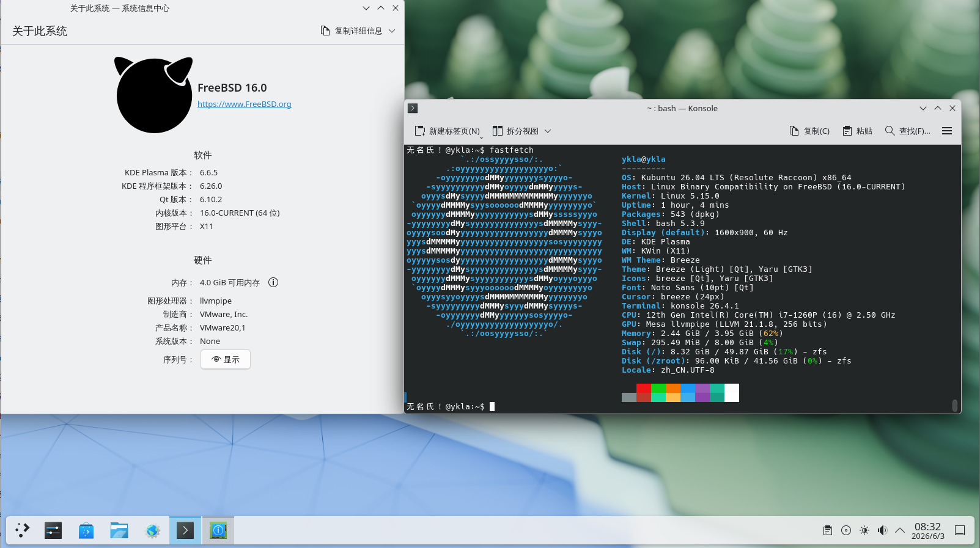Click the Qt version value 6.10.2
The image size is (980, 548).
pos(211,200)
